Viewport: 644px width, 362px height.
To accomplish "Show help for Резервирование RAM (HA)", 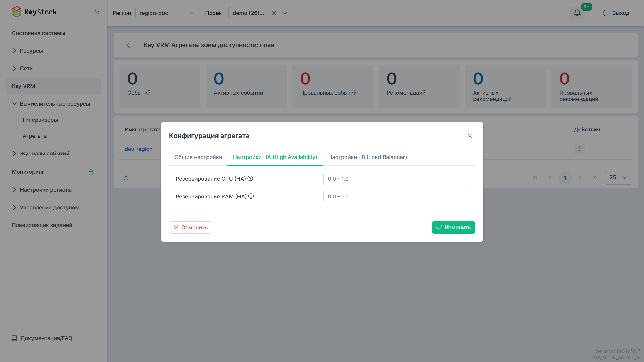I will click(x=251, y=196).
